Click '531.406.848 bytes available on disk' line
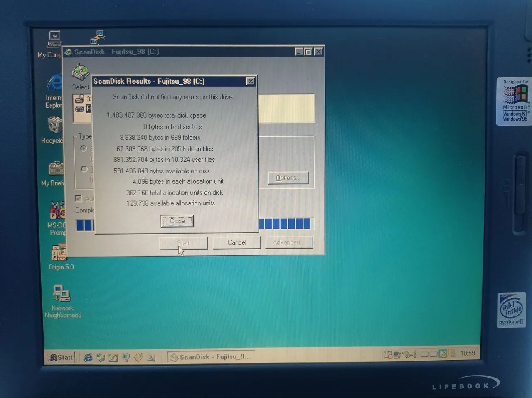This screenshot has width=532, height=398. pos(162,171)
